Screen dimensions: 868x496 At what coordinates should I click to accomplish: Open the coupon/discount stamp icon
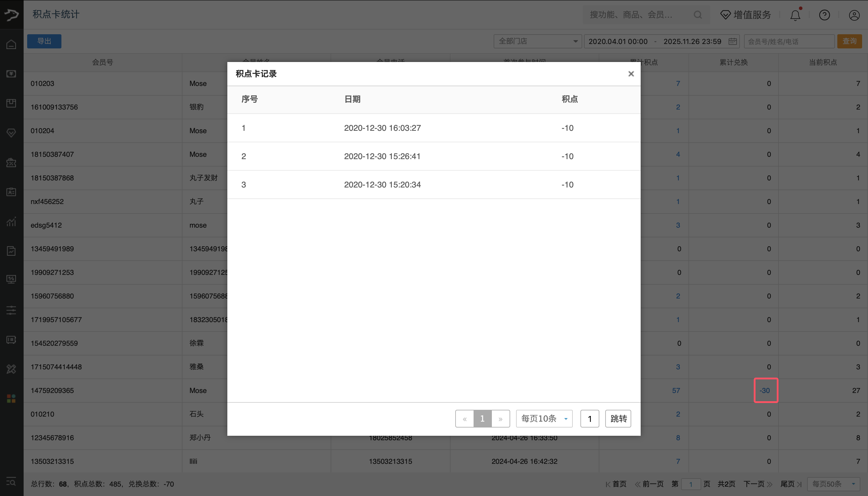click(x=11, y=163)
